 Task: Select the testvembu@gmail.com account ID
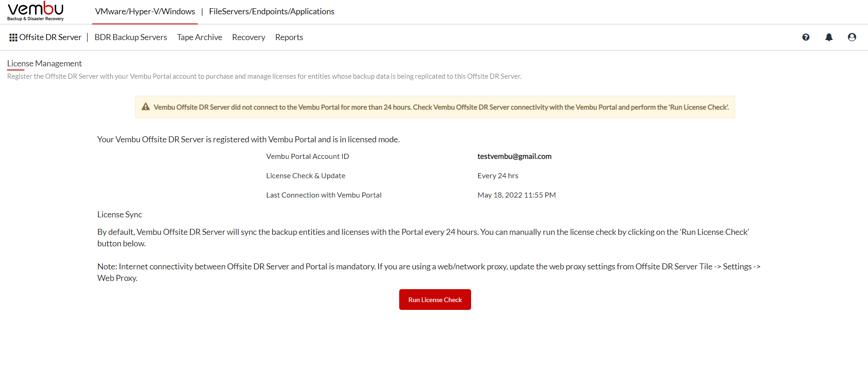tap(514, 157)
